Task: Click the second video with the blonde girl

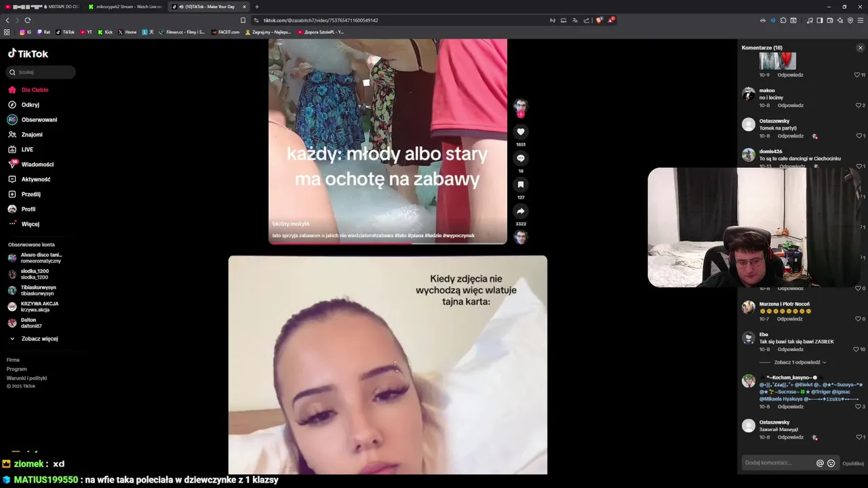Action: point(387,365)
